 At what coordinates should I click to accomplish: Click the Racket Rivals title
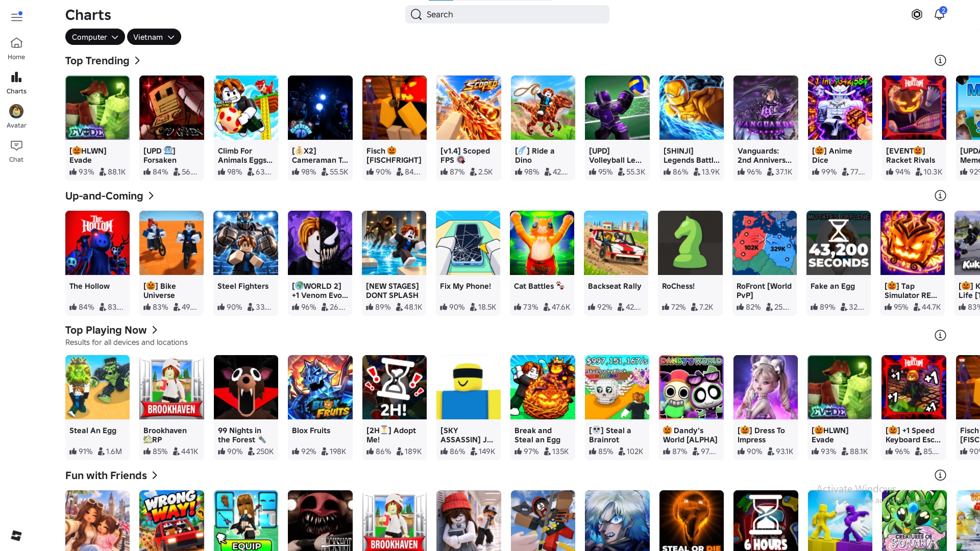[911, 156]
